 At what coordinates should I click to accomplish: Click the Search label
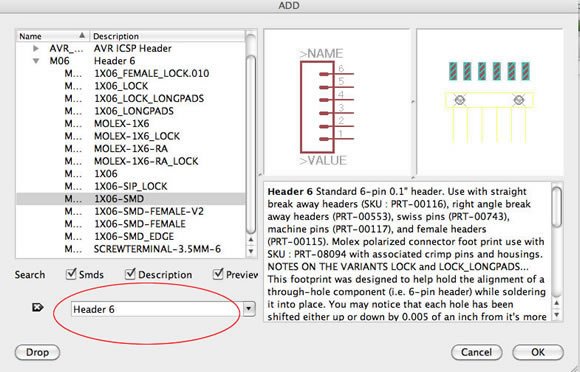(x=30, y=275)
